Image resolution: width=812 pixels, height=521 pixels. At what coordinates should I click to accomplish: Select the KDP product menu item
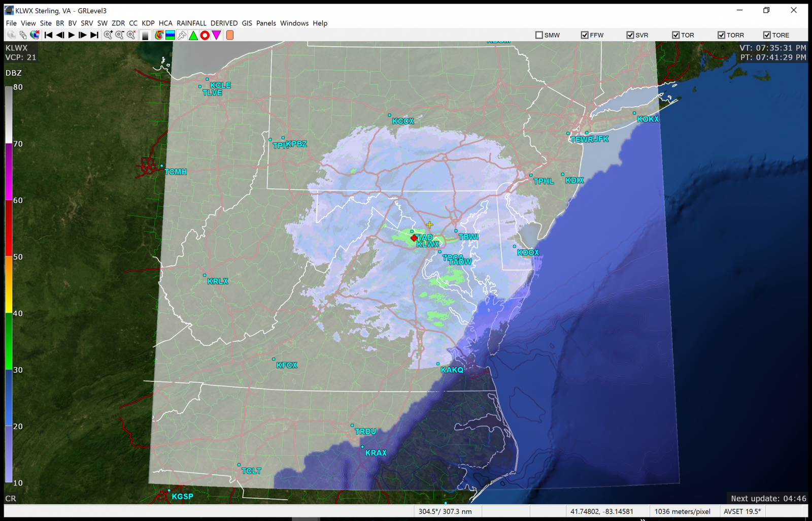point(148,23)
